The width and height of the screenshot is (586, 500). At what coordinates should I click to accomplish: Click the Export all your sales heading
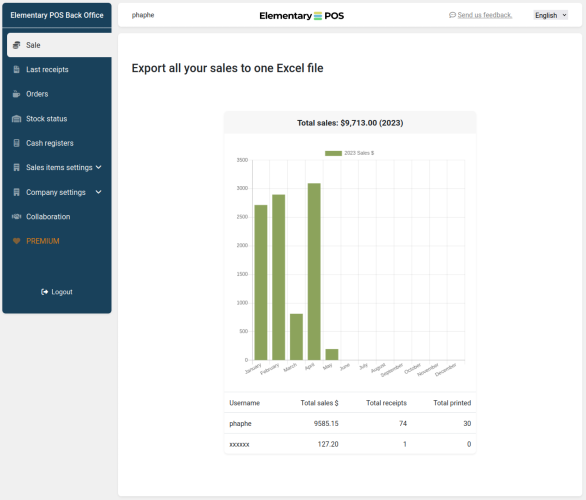(x=227, y=68)
